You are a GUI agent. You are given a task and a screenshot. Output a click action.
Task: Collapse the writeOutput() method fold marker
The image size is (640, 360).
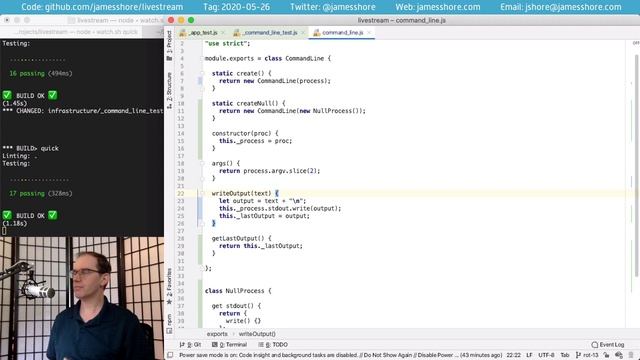pos(202,193)
